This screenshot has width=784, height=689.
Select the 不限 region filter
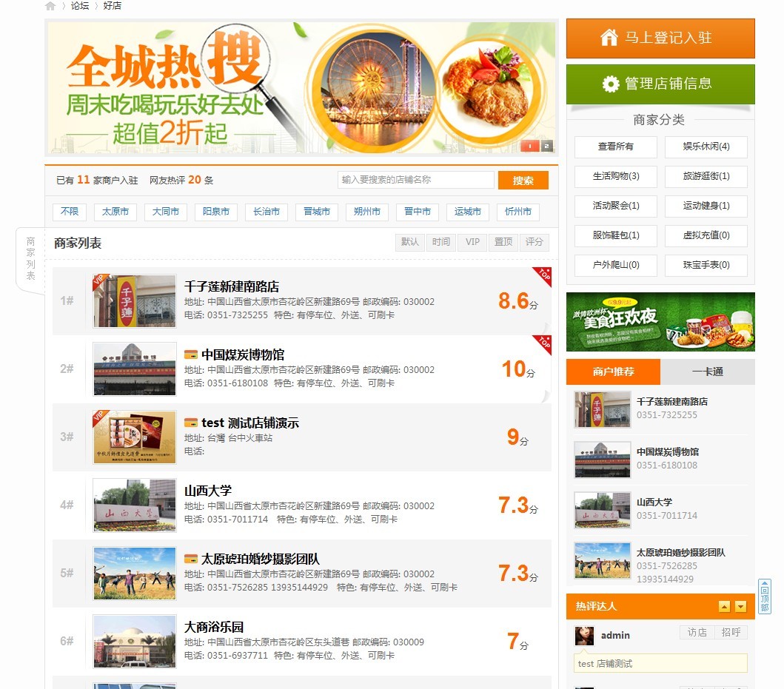(x=69, y=212)
